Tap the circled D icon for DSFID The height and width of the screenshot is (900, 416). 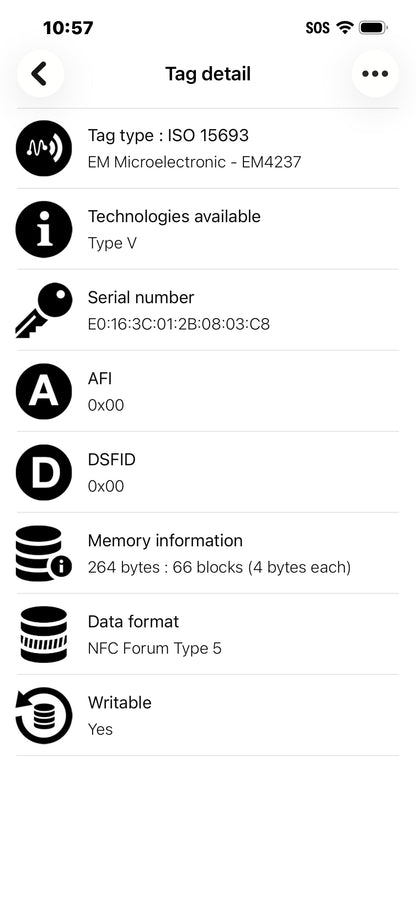pyautogui.click(x=44, y=472)
